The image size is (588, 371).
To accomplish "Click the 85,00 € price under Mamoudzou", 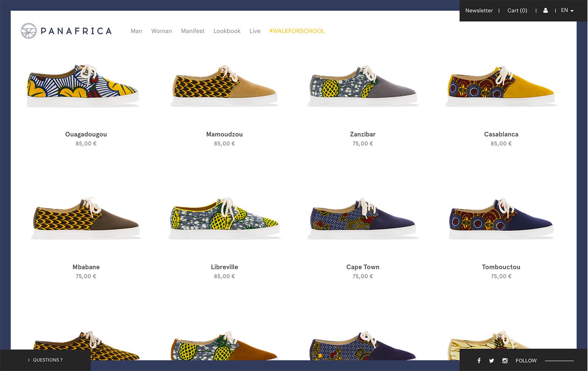I will 225,144.
